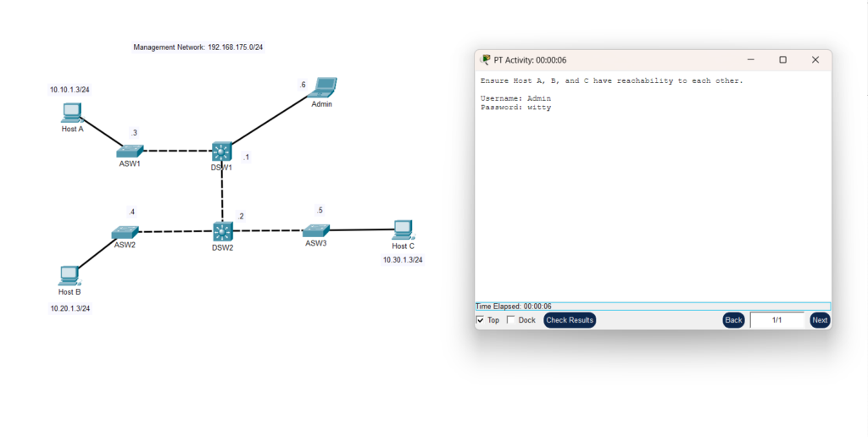
Task: Open the DSW1 multilayer switch
Action: [x=222, y=152]
